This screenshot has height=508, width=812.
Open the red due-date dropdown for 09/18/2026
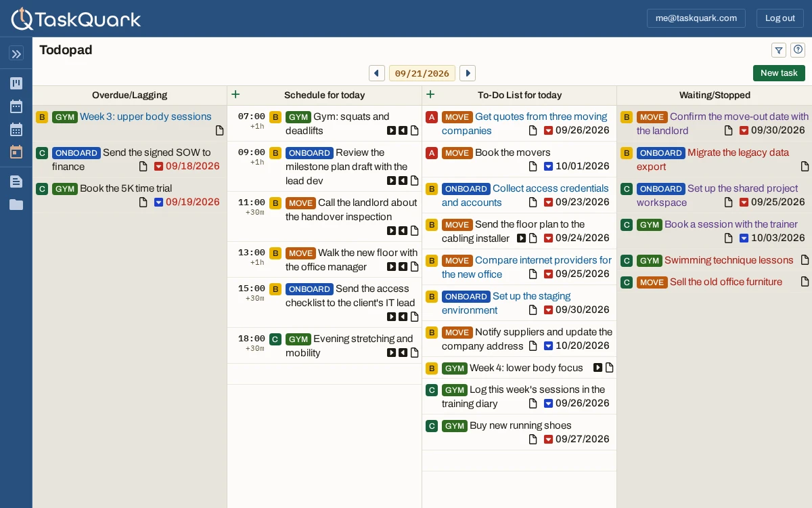click(x=158, y=167)
